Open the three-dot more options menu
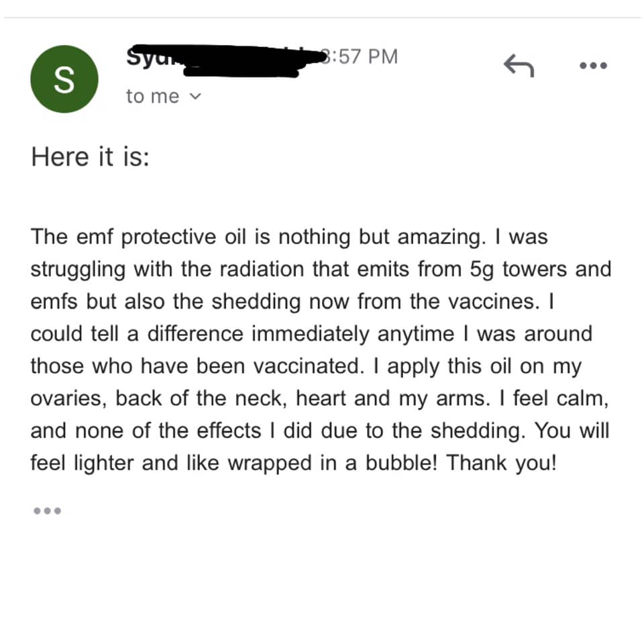Viewport: 644px width, 644px height. 594,66
